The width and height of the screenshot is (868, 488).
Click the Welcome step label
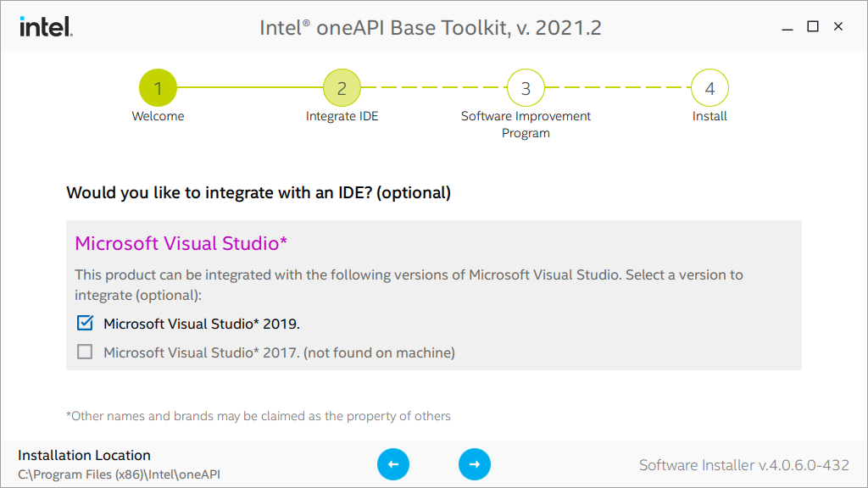click(x=158, y=116)
